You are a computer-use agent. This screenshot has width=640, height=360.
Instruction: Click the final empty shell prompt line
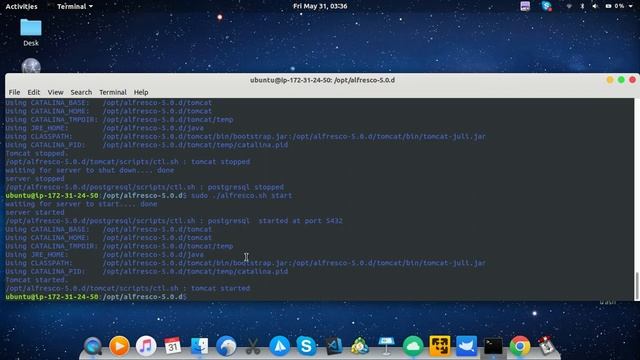pos(96,297)
